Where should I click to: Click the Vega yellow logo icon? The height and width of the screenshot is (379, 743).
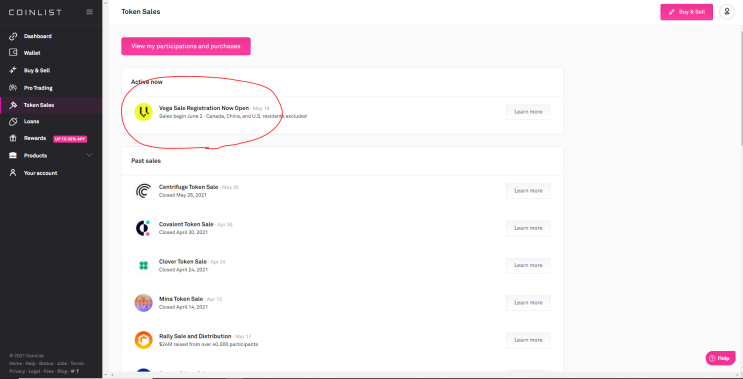(143, 112)
